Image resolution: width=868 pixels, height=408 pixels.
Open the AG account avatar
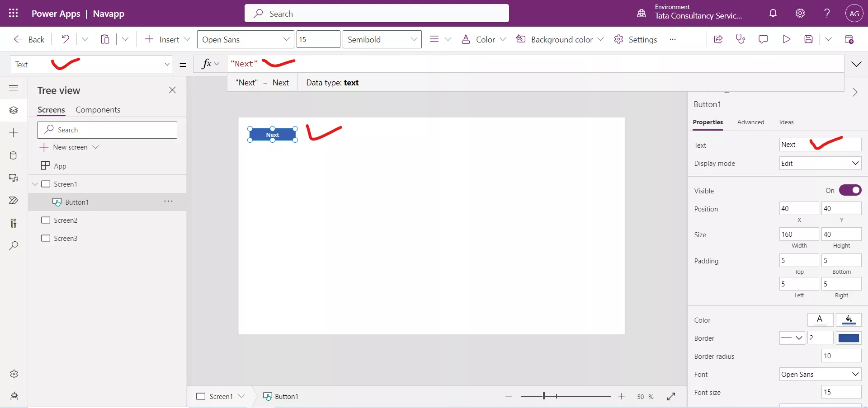(854, 14)
